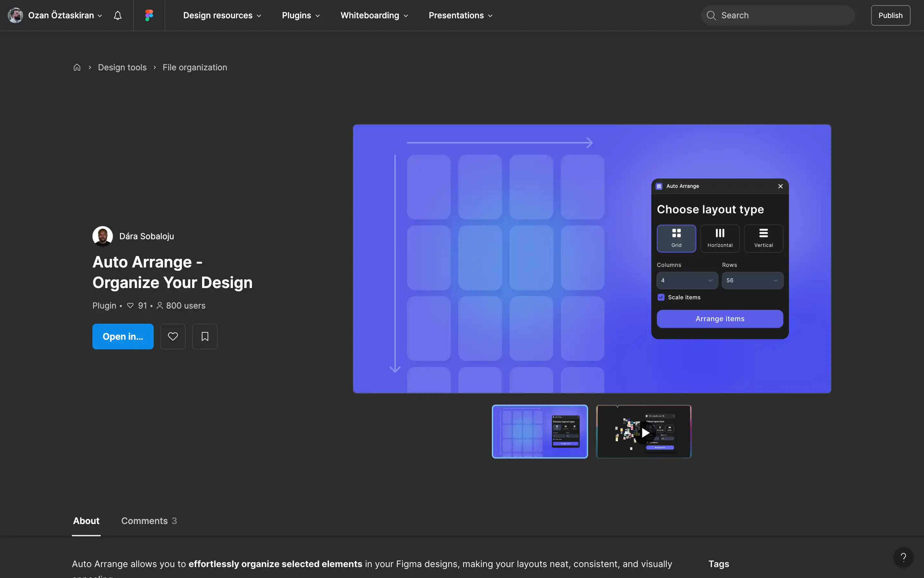Select the Vertical layout option in preview
Viewport: 924px width, 578px height.
[763, 238]
